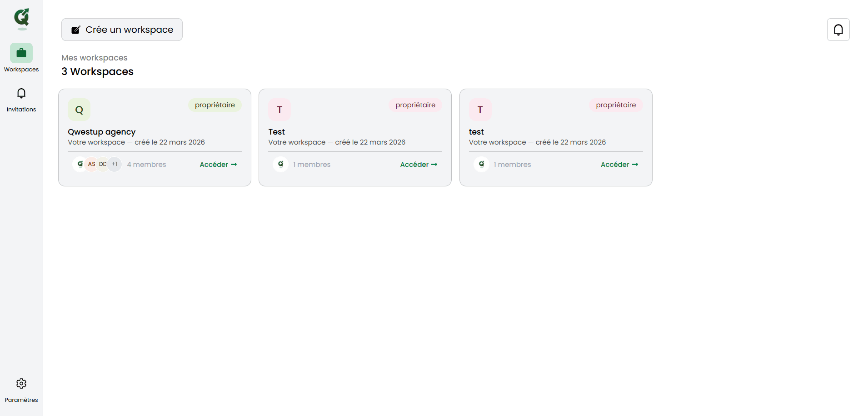Viewport: 868px width, 416px height.
Task: Click the T avatar of Test workspace
Action: click(279, 110)
